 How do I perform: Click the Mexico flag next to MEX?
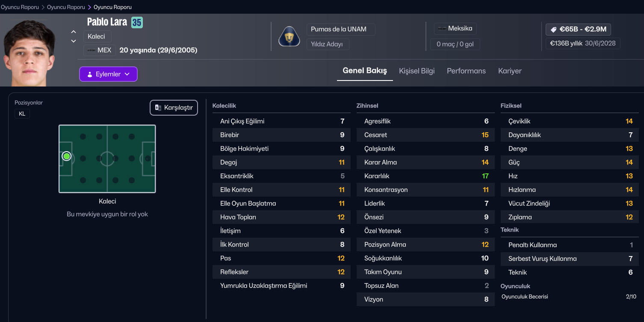[92, 51]
